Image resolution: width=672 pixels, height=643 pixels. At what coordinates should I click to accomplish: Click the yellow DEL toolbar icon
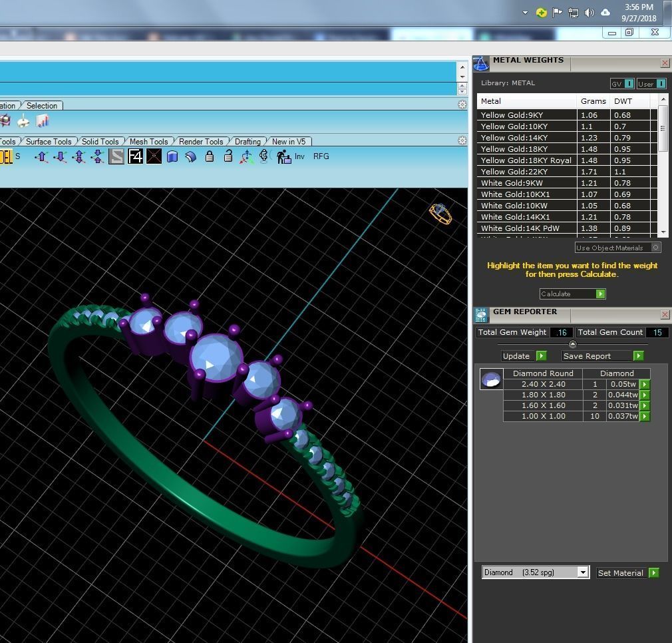tap(6, 156)
